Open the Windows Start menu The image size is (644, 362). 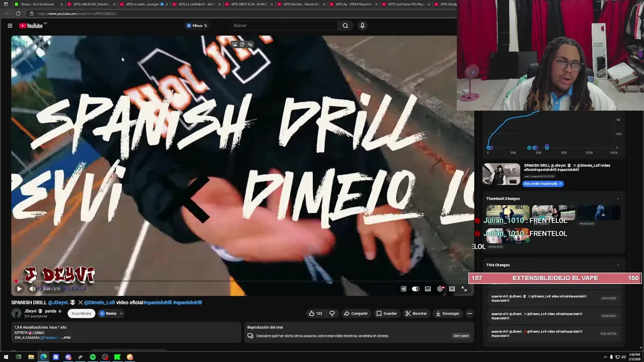pos(6,357)
